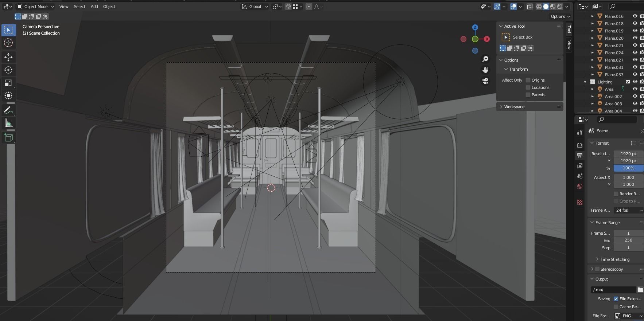Open the PNG file format dropdown
This screenshot has height=321, width=644.
click(x=629, y=316)
